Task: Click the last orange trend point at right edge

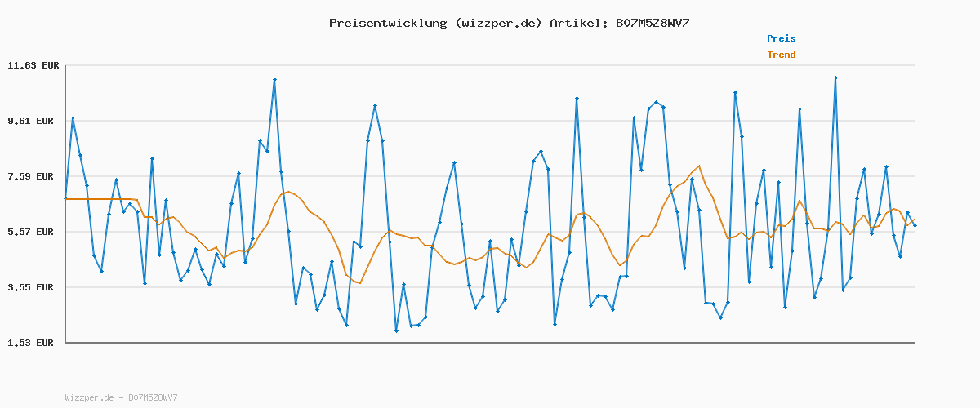Action: click(915, 219)
